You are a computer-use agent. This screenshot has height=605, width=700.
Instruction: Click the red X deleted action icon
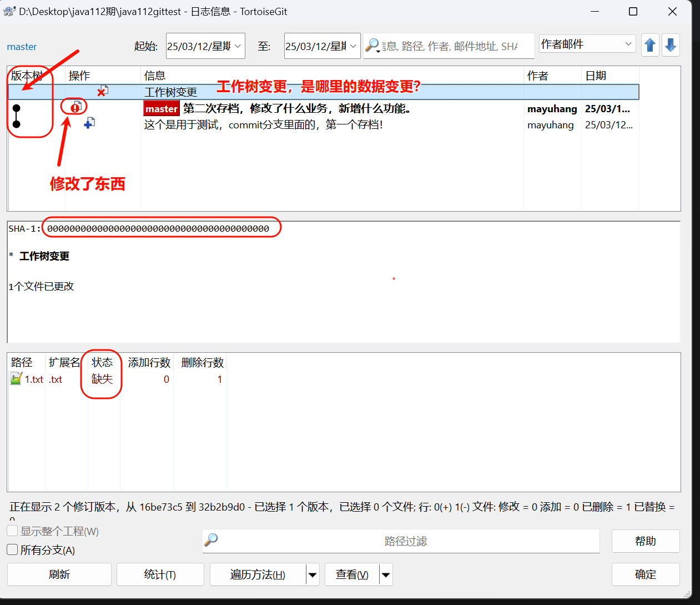(102, 92)
